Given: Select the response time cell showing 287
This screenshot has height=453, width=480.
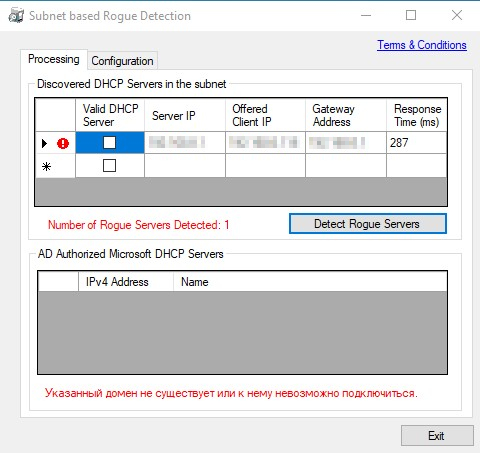Looking at the screenshot, I should pyautogui.click(x=416, y=143).
